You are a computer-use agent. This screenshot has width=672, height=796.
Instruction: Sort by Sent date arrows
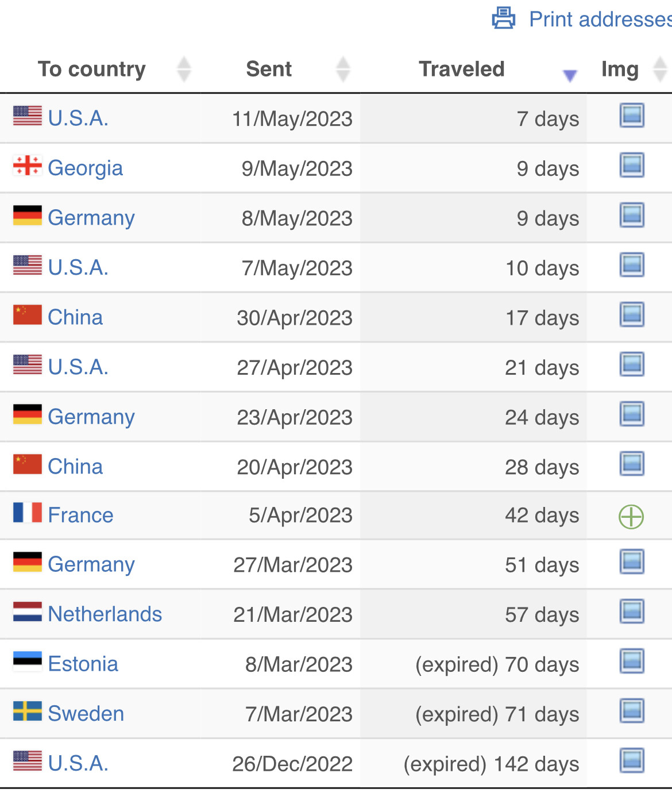(343, 69)
